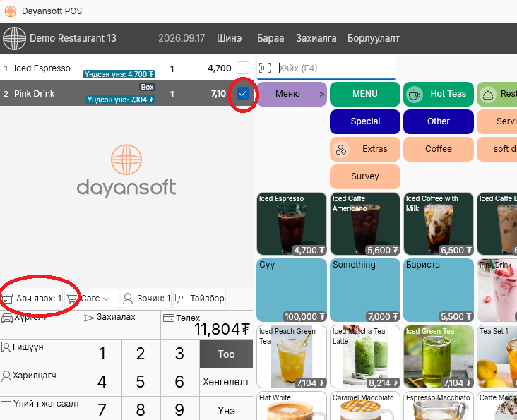517x420 pixels.
Task: Click the Demo Restaurant 13 title
Action: coord(73,38)
